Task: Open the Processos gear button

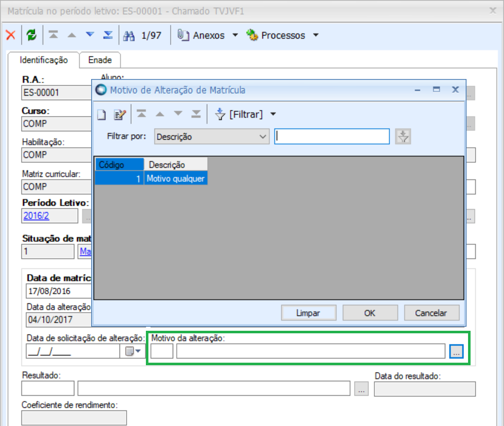Action: click(276, 35)
